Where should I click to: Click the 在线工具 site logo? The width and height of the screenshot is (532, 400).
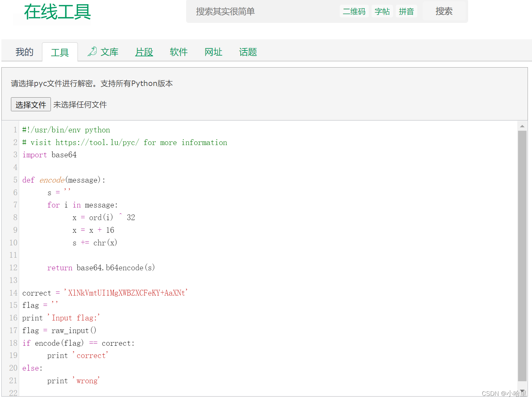57,12
